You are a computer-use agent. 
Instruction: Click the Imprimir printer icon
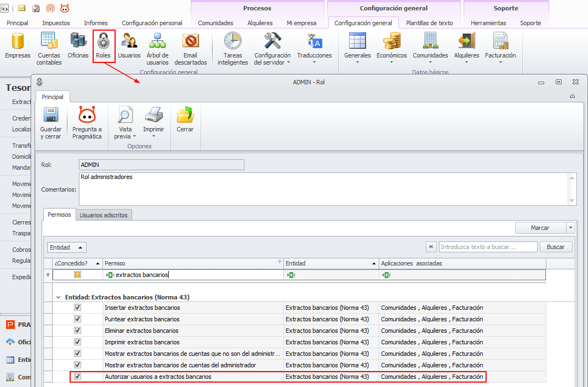point(153,115)
